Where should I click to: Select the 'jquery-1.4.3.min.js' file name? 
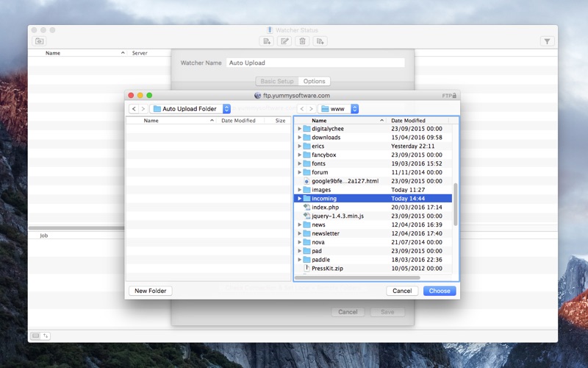click(337, 216)
